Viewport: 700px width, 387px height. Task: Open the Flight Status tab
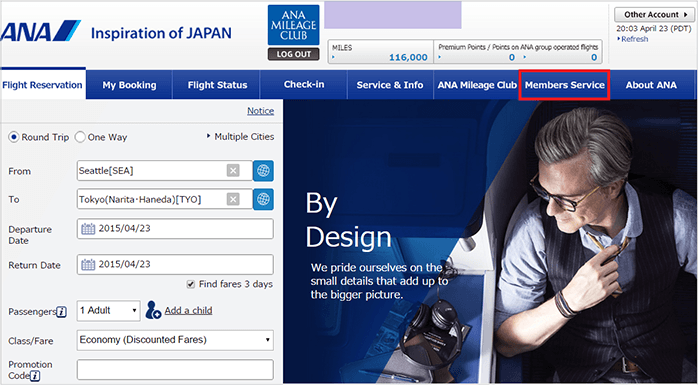tap(217, 85)
